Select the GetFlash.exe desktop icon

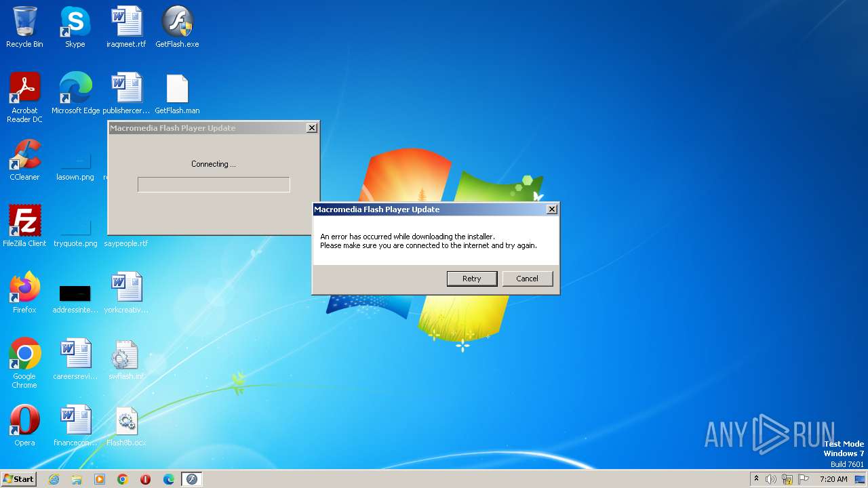click(177, 27)
